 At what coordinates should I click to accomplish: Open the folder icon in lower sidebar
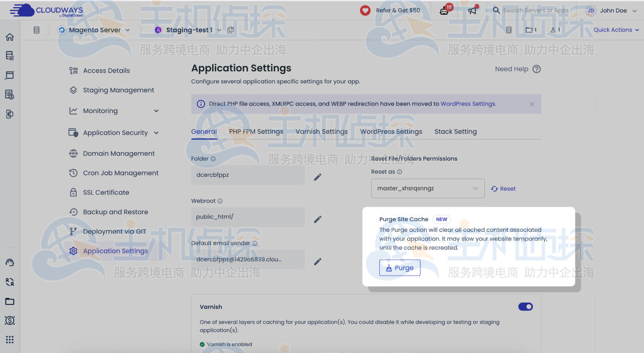pyautogui.click(x=10, y=301)
